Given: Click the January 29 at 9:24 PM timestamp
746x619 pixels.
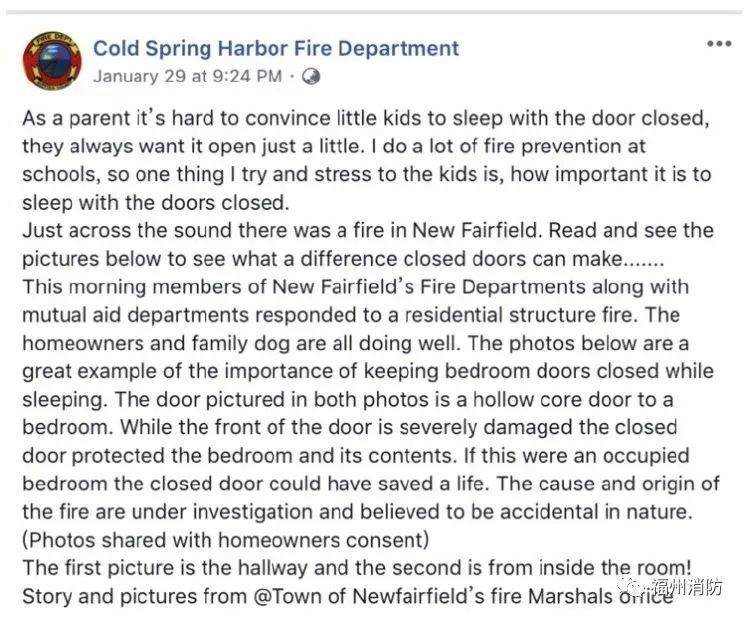Looking at the screenshot, I should coord(187,76).
